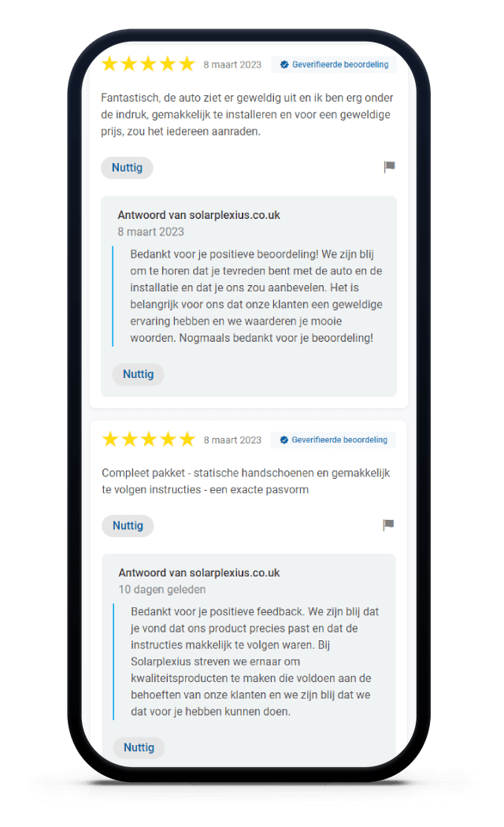The image size is (504, 827).
Task: Click the first review's date '8 maart 2023'
Action: 232,65
